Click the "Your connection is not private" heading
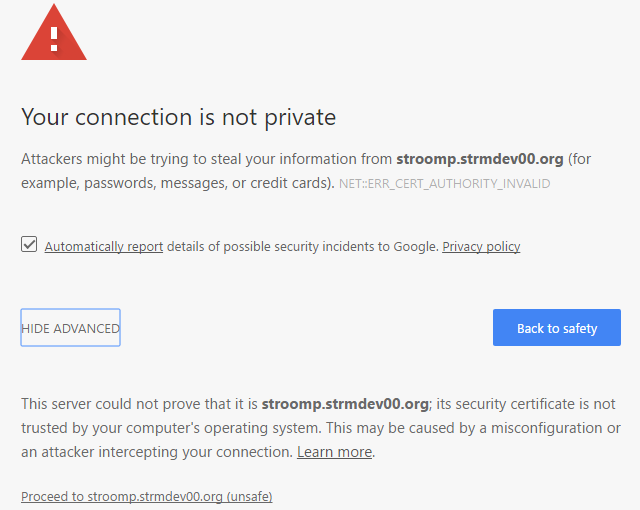Viewport: 640px width, 510px height. [178, 117]
